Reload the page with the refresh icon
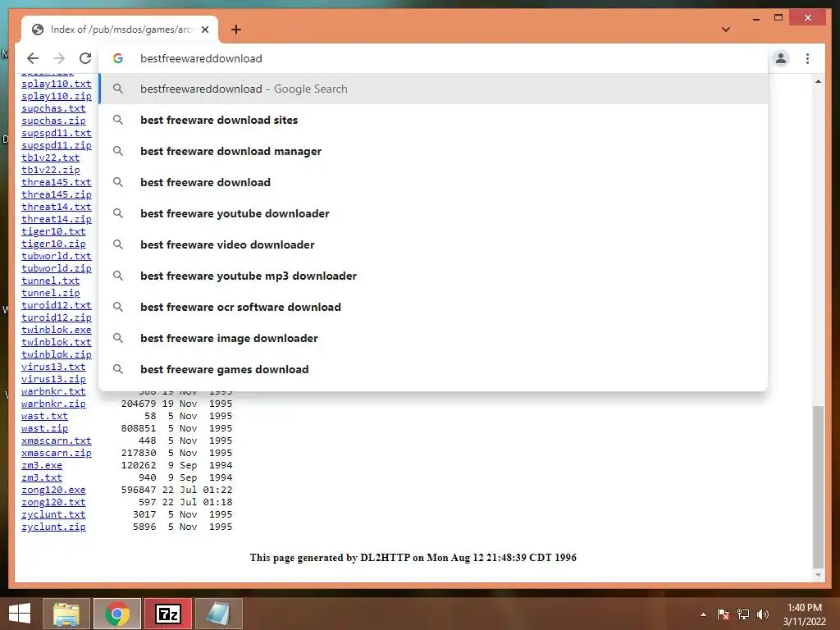 85,58
